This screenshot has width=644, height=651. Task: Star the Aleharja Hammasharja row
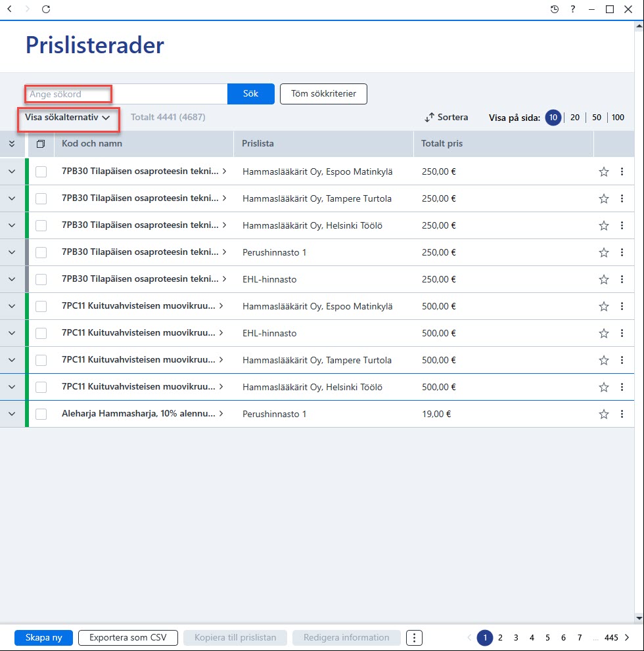(604, 414)
